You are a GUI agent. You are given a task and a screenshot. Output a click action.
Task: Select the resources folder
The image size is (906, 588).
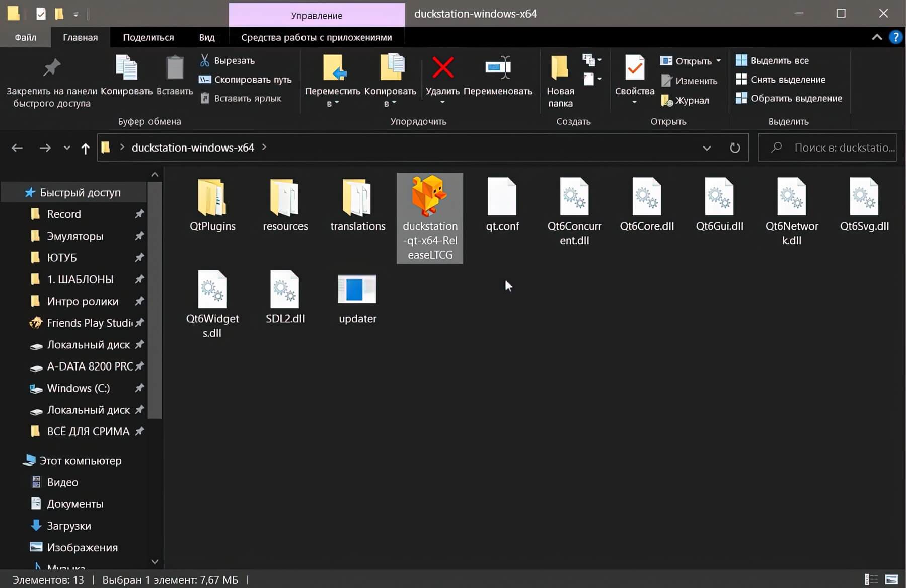click(x=285, y=205)
